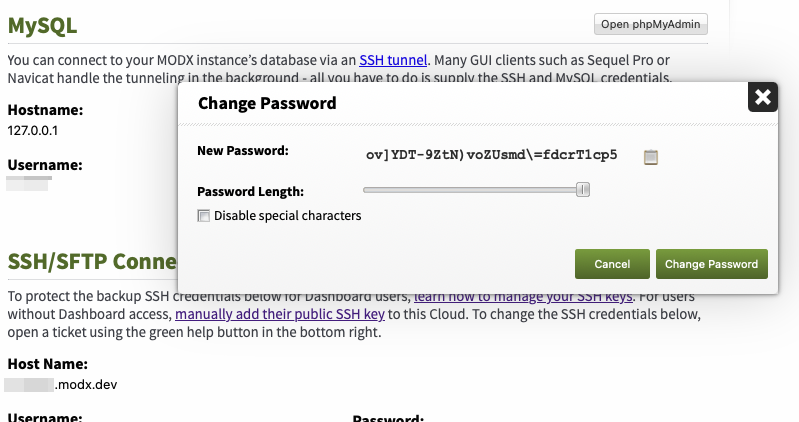
Task: Click the left end of Password Length slider
Action: click(367, 190)
